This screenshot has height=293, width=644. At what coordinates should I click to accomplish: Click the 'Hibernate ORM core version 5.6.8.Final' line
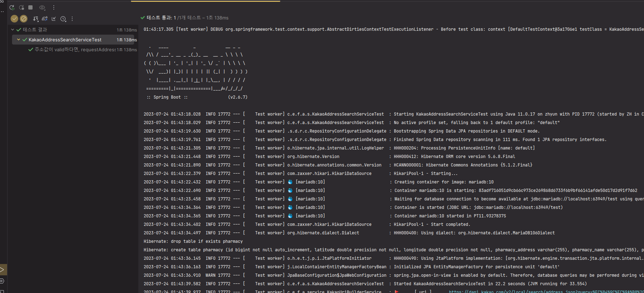[x=329, y=157]
